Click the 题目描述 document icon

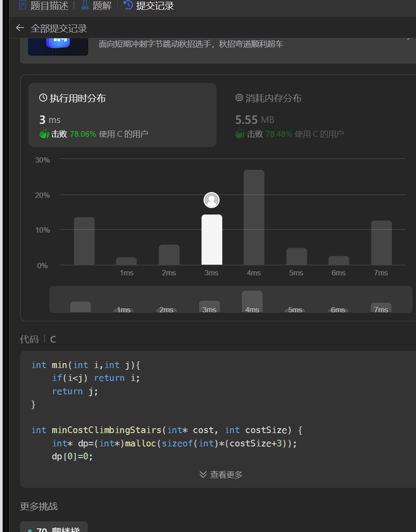pos(23,5)
